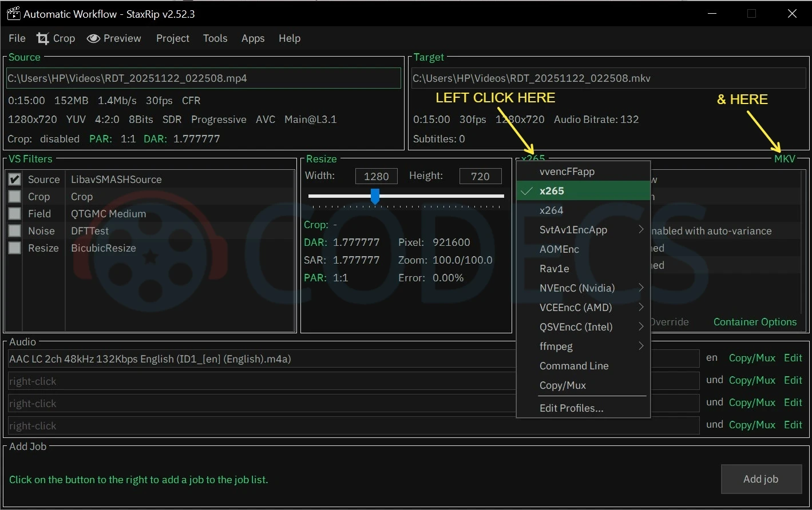Click the Subtitles: 0 text
The image size is (812, 510).
point(439,139)
